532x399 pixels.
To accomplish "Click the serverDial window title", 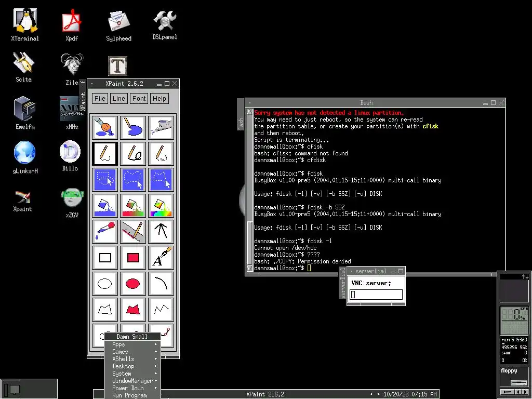I will [371, 271].
